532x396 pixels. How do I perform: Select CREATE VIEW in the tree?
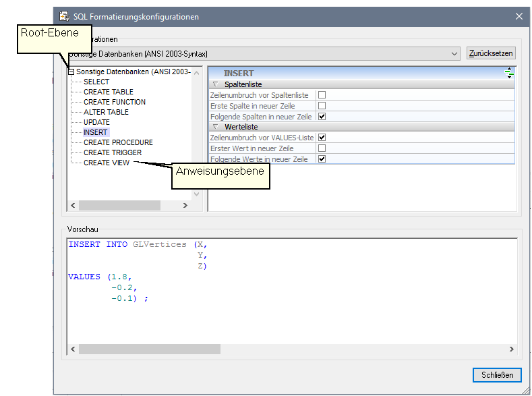[x=106, y=163]
